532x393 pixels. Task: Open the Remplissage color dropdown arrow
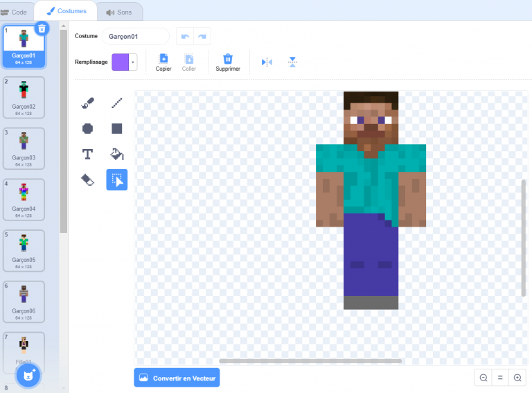click(133, 62)
